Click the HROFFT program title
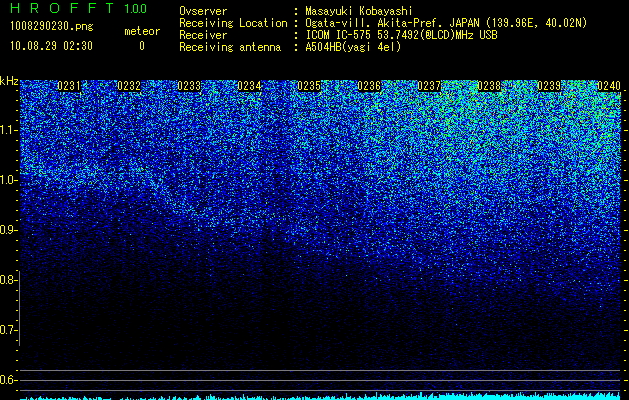 coord(61,8)
